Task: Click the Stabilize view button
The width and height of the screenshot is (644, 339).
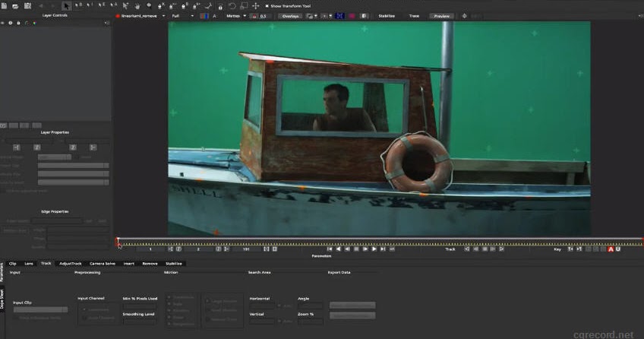Action: point(387,16)
